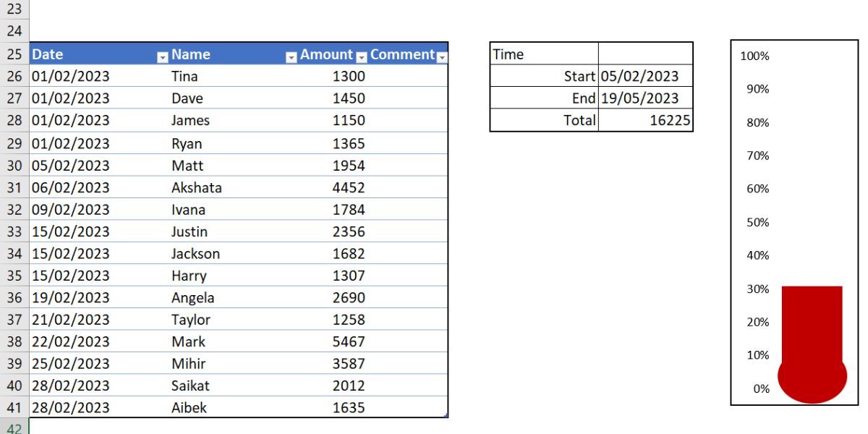
Task: Open the Name column filter dropdown
Action: 291,55
